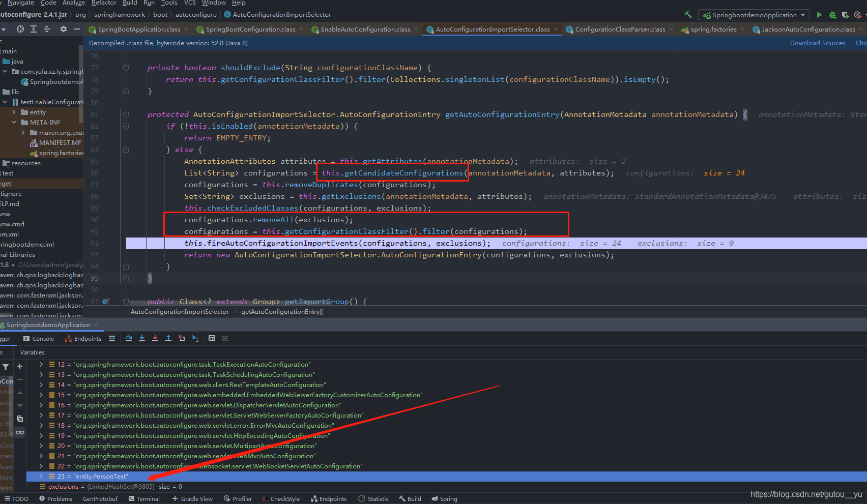Add a new watch with the plus icon
Viewport: 867px width, 504px height.
point(20,366)
